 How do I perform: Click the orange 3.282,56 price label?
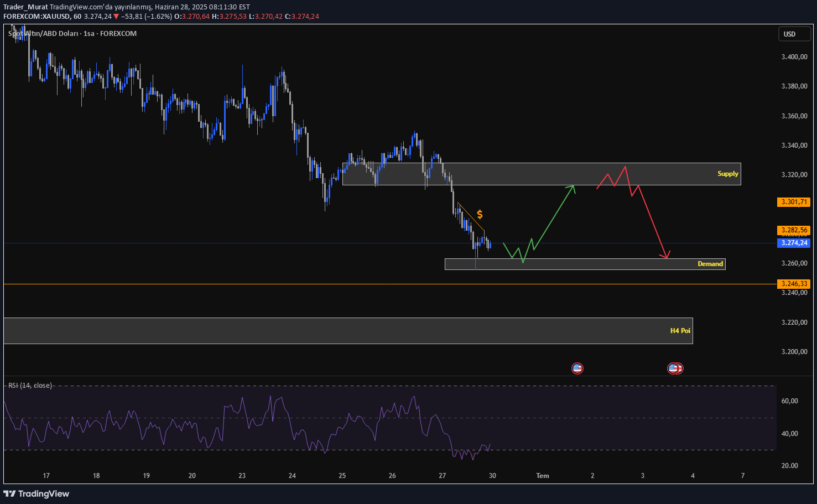pyautogui.click(x=794, y=230)
